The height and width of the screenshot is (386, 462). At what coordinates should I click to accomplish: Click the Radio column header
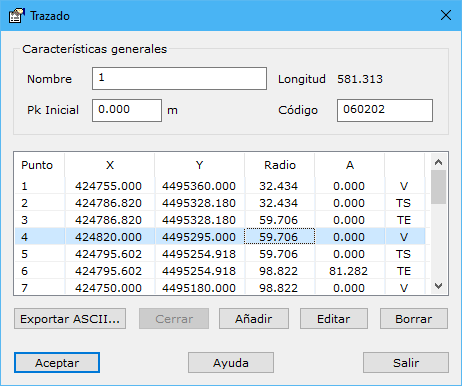pos(280,165)
